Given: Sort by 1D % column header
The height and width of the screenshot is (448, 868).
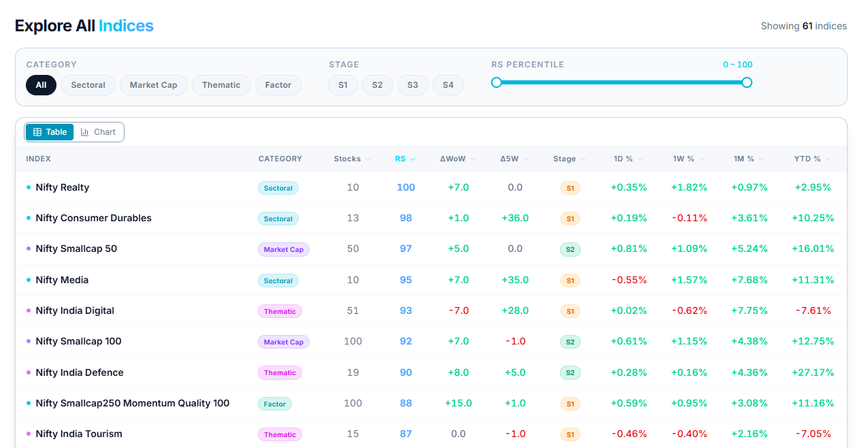Looking at the screenshot, I should 629,159.
